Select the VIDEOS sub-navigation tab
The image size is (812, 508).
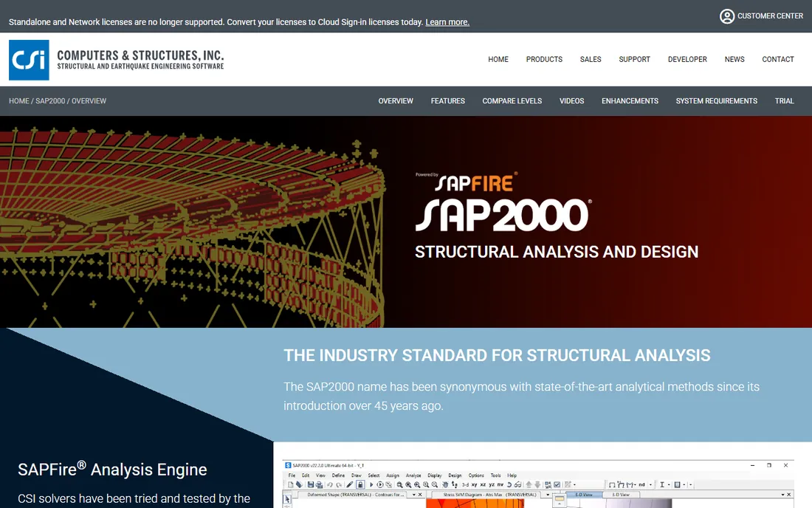pos(571,101)
